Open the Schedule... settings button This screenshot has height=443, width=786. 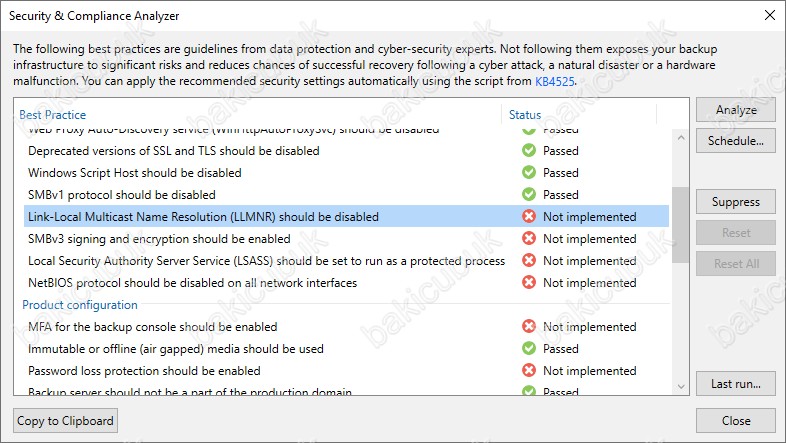click(735, 141)
